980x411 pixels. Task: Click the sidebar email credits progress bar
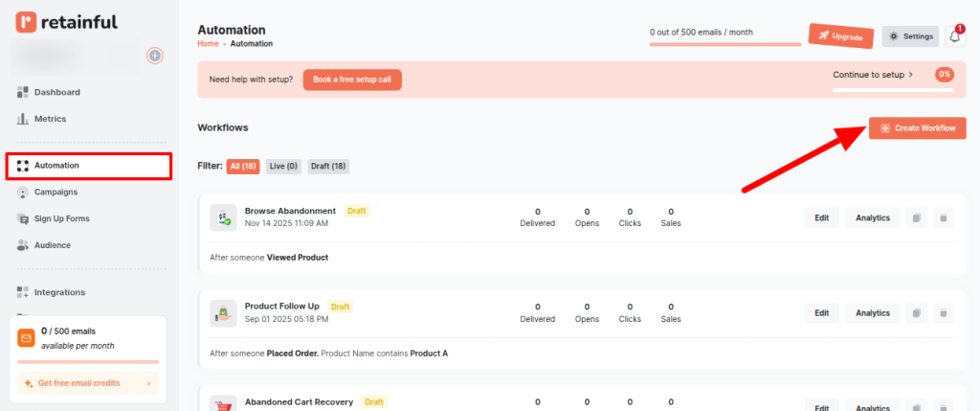click(88, 361)
